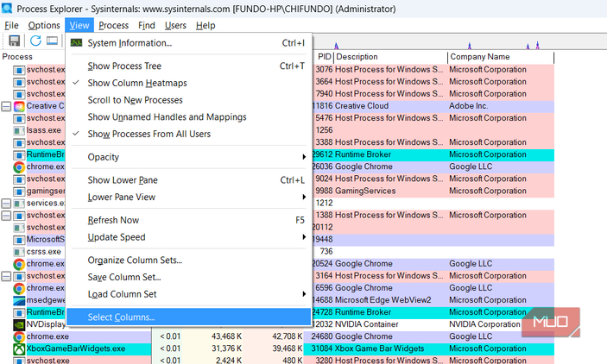Collapse the services.exe process tree

6,204
